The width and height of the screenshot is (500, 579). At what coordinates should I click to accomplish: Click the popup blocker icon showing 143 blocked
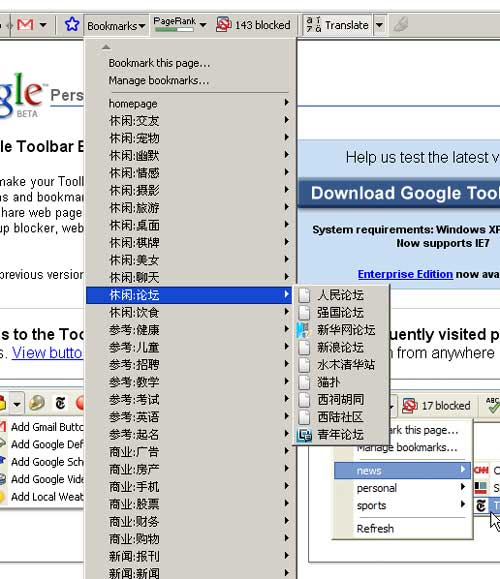click(223, 25)
